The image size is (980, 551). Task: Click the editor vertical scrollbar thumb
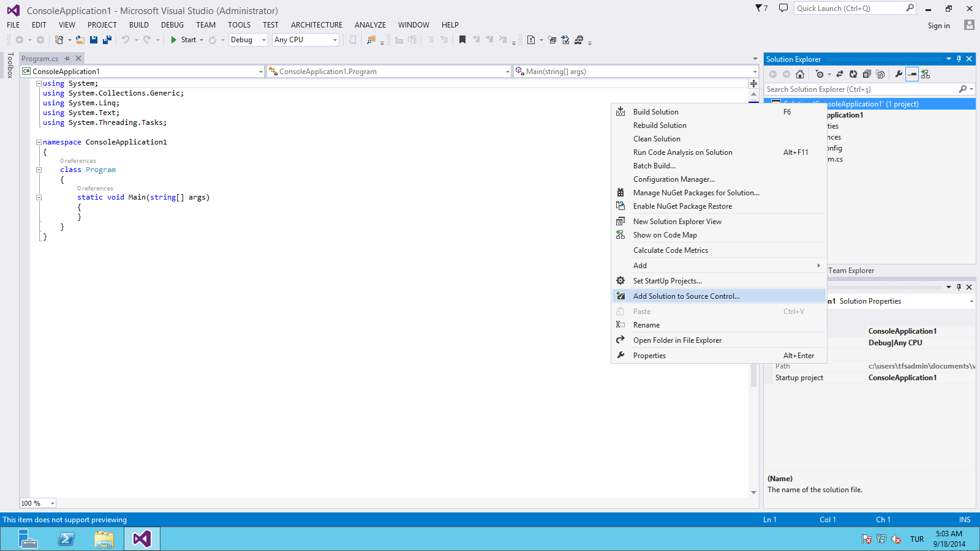(753, 373)
